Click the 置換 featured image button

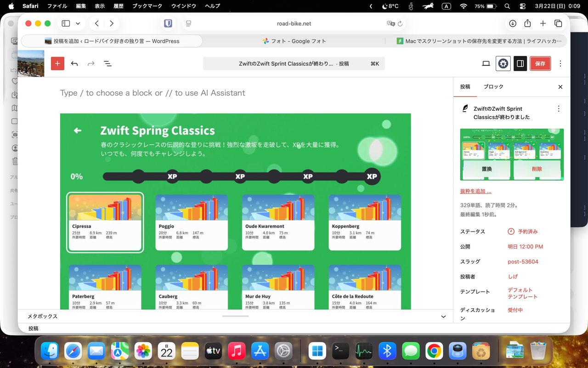coord(486,169)
